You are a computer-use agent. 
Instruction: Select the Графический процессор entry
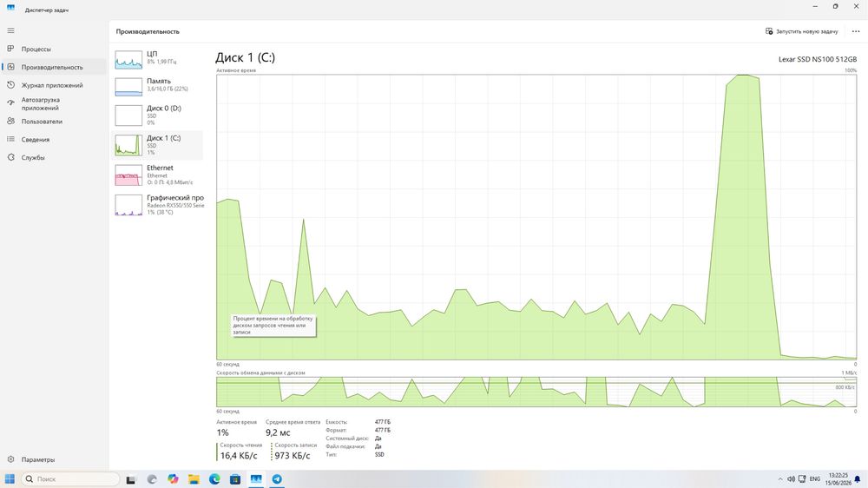click(x=157, y=205)
